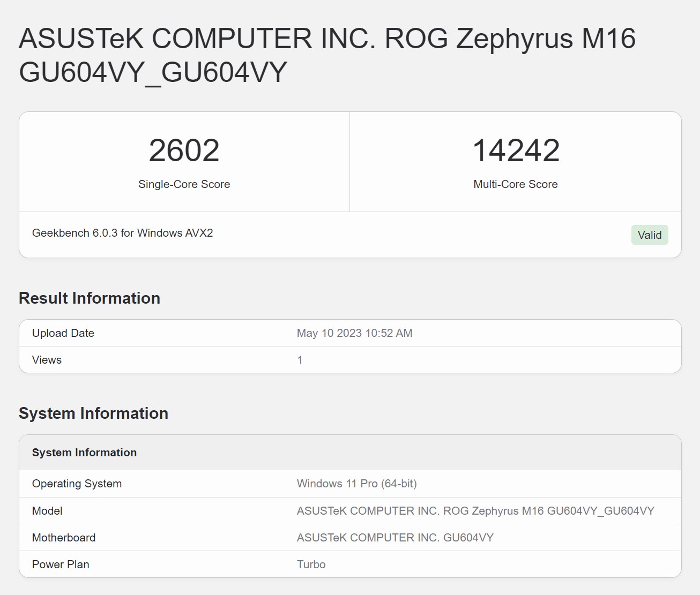The image size is (700, 595).
Task: Select the May 10 2023 upload timestamp
Action: point(354,333)
